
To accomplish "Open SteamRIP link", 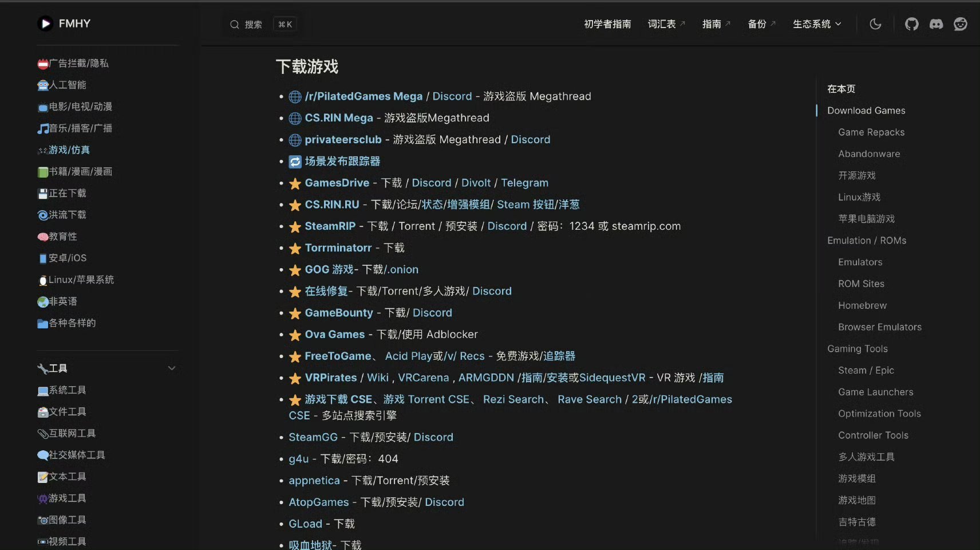I will tap(330, 226).
